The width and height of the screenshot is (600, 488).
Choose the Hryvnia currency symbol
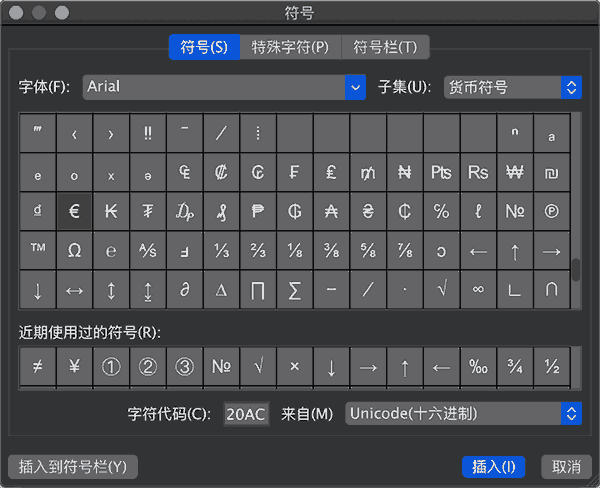[368, 211]
